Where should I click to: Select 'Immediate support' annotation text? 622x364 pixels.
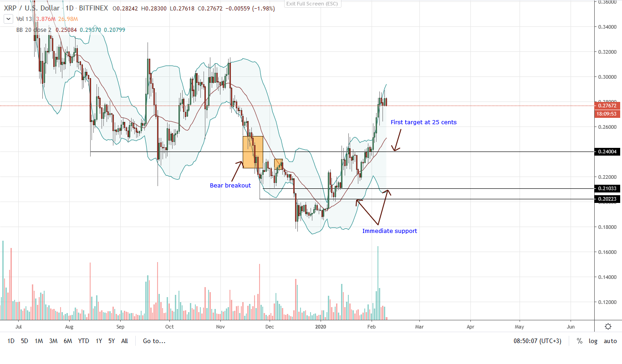tap(390, 231)
